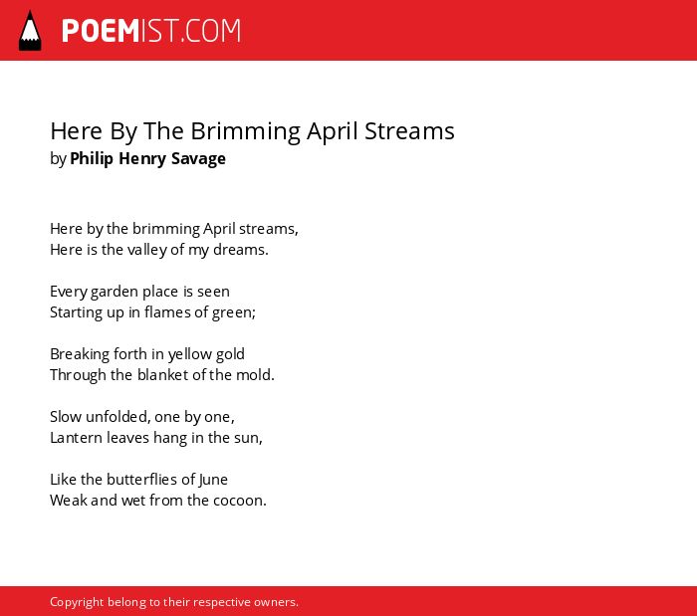
Task: Click the word "Brimming" in the title
Action: pyautogui.click(x=245, y=131)
